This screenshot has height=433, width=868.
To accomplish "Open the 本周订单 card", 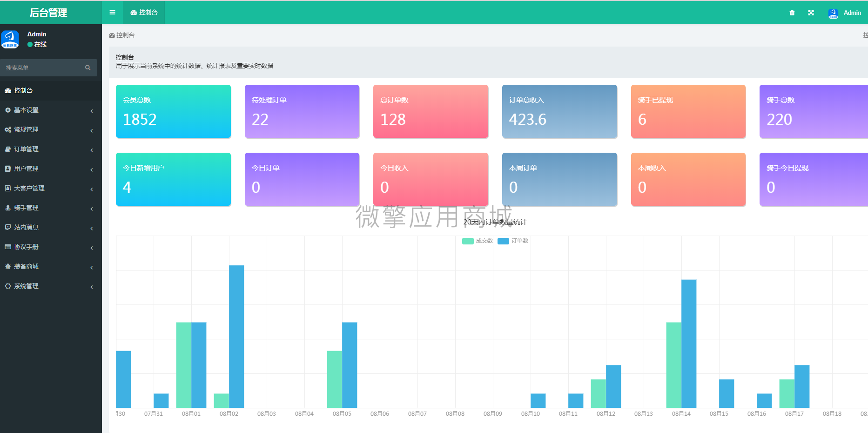I will tap(559, 179).
